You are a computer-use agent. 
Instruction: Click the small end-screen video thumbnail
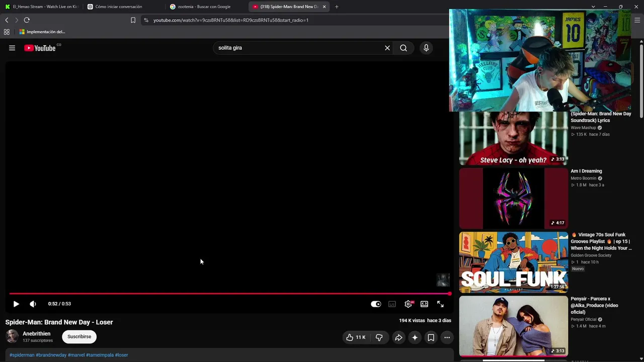[x=443, y=280]
